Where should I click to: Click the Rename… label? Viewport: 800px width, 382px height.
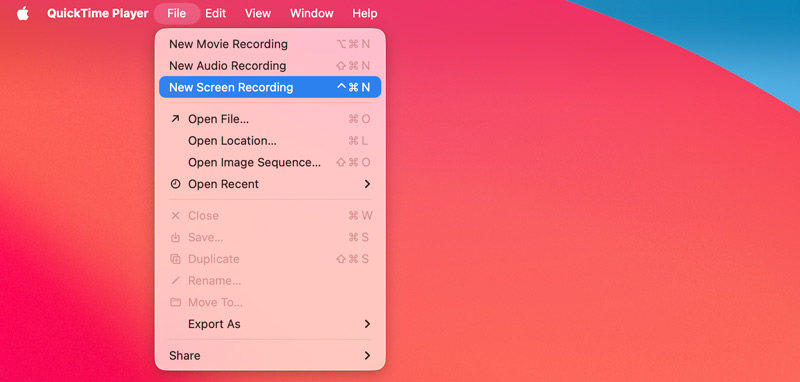(215, 281)
